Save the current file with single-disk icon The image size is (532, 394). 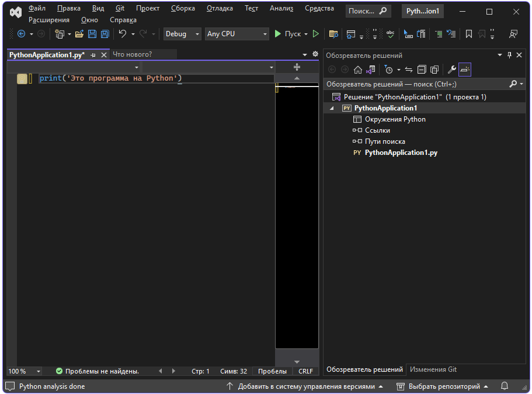(x=92, y=34)
